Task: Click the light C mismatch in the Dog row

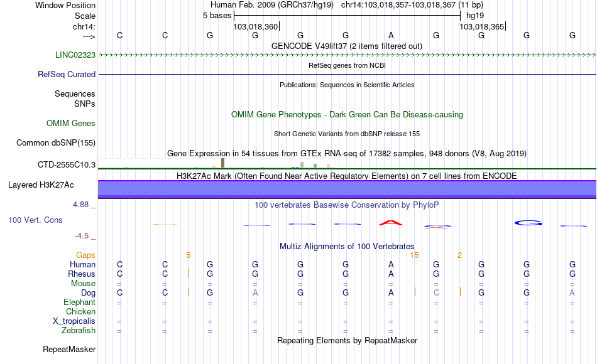Action: [x=436, y=293]
